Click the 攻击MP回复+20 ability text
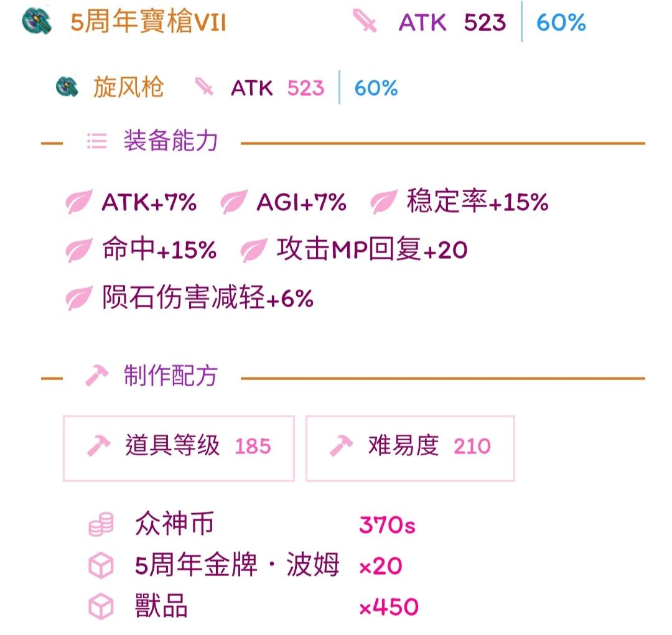This screenshot has height=635, width=672. [371, 249]
